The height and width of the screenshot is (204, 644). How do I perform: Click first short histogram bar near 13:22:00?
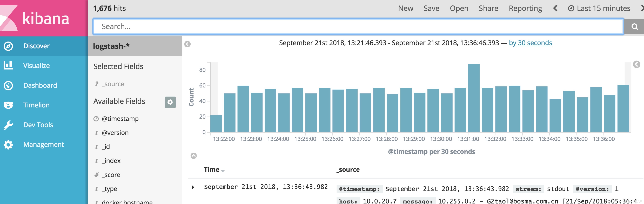(x=216, y=124)
